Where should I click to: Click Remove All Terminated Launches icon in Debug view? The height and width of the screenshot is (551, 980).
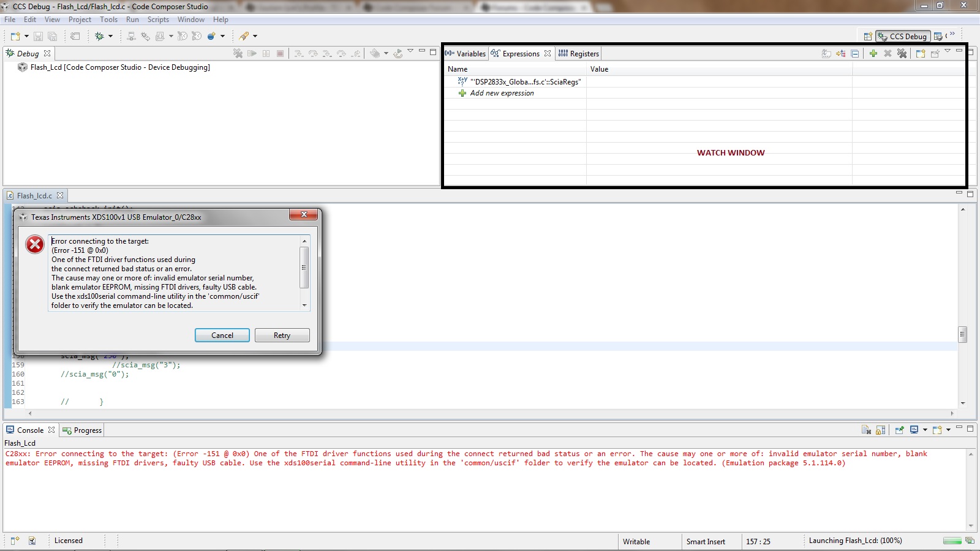click(238, 53)
